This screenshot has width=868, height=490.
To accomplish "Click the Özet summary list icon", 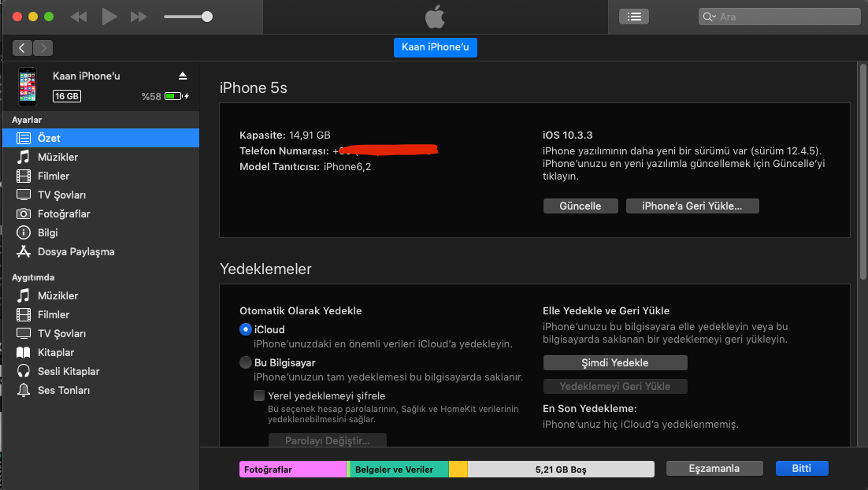I will pyautogui.click(x=24, y=138).
